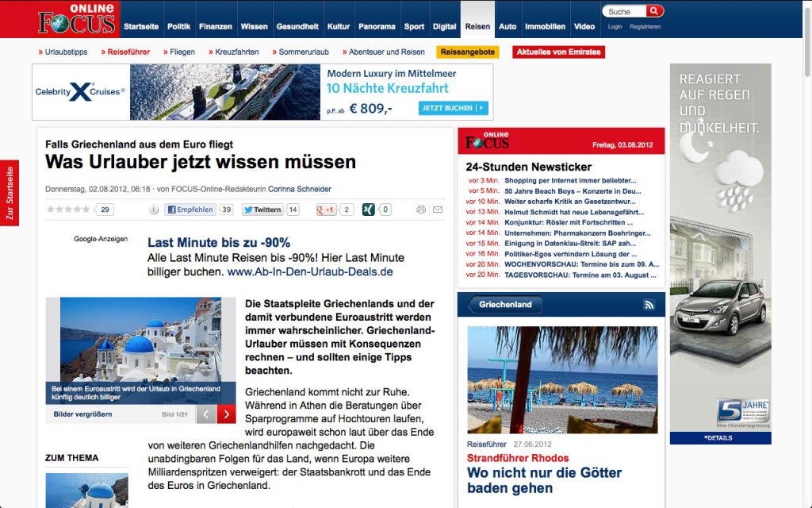
Task: Open RSS feed icon in Griechenland box
Action: pos(649,305)
